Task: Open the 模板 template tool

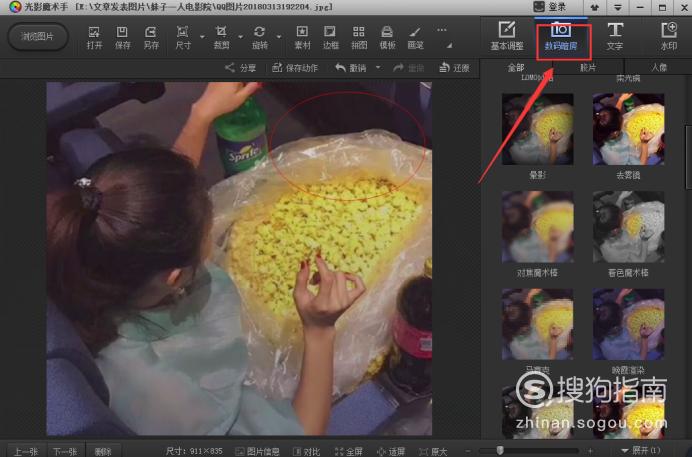Action: [387, 37]
